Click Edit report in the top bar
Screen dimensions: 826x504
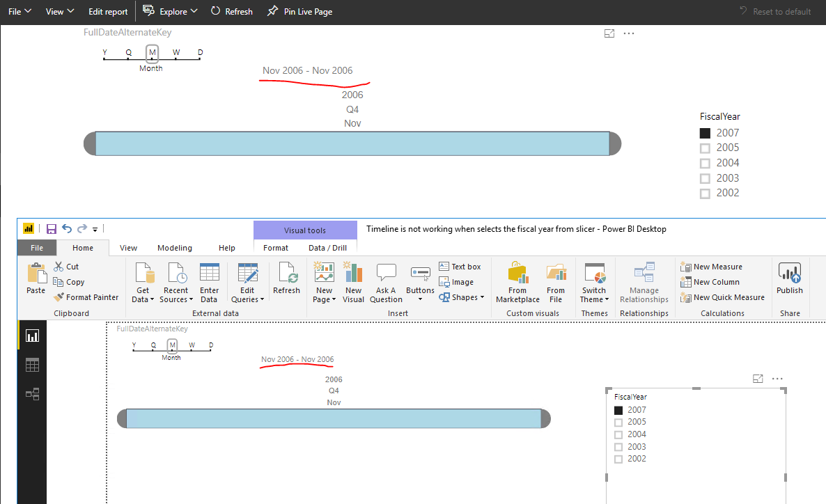(x=108, y=12)
